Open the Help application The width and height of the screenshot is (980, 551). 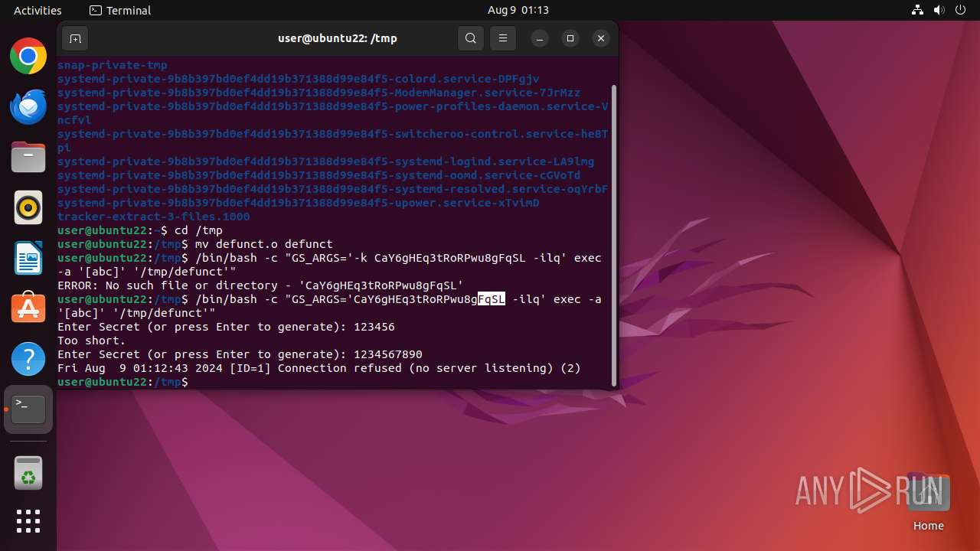click(x=28, y=359)
